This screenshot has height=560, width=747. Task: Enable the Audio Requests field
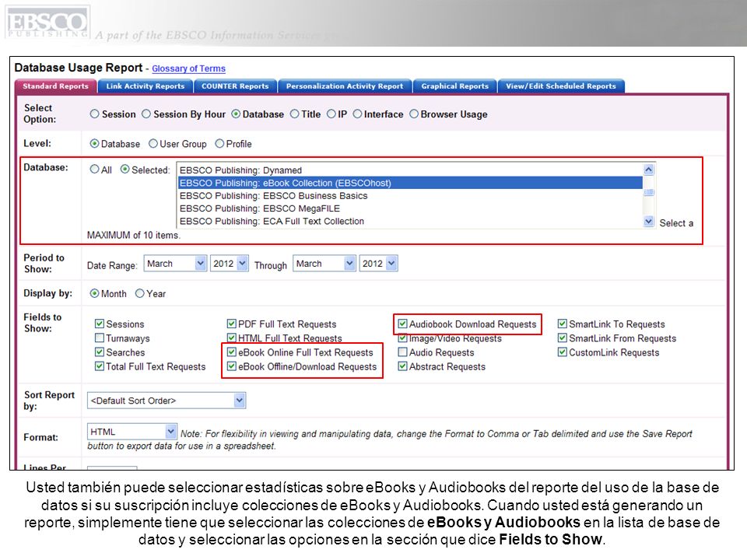(x=402, y=352)
